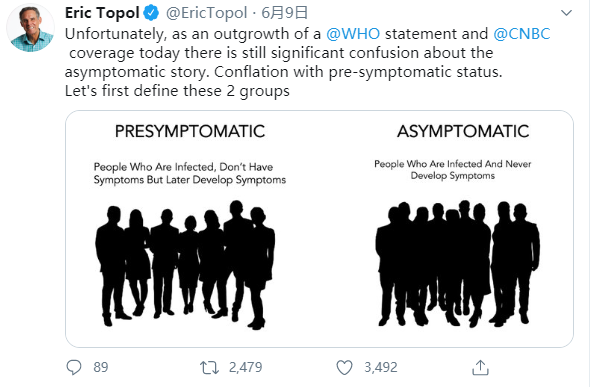Click the blue verified badge
590x387 pixels.
(x=151, y=13)
